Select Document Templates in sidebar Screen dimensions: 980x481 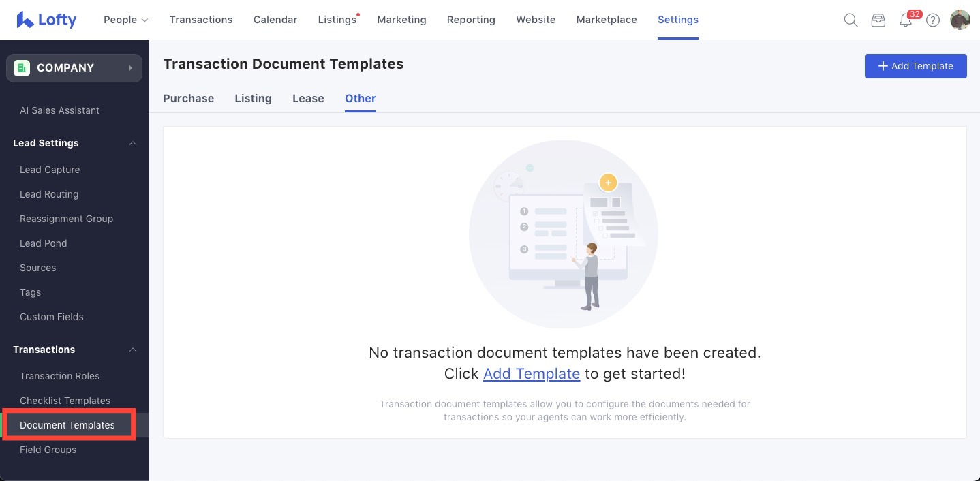coord(67,425)
